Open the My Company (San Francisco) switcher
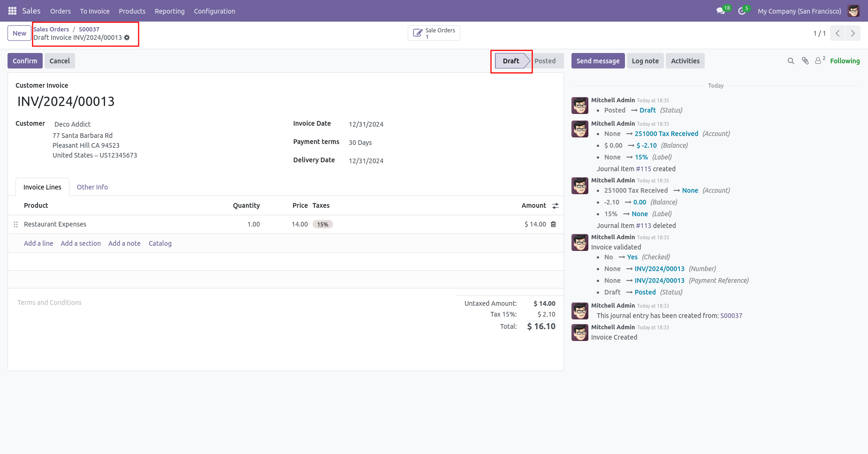Viewport: 868px width, 454px height. pyautogui.click(x=799, y=11)
